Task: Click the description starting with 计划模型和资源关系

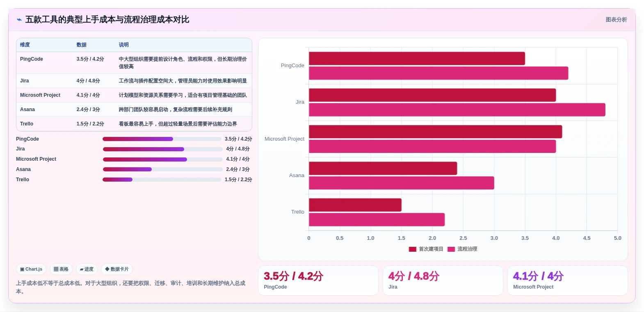Action: [x=183, y=95]
